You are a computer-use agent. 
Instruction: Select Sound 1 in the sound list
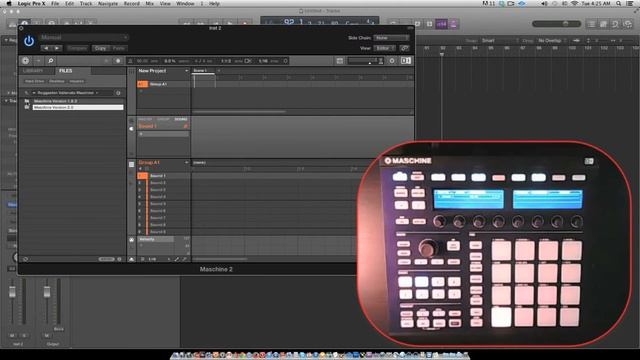tap(158, 176)
